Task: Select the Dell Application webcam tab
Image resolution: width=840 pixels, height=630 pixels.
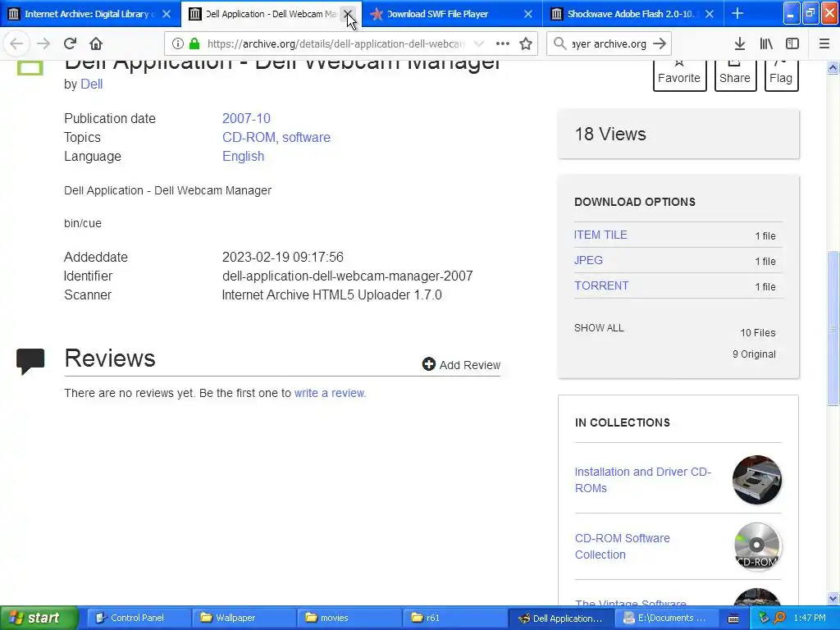Action: 271,14
